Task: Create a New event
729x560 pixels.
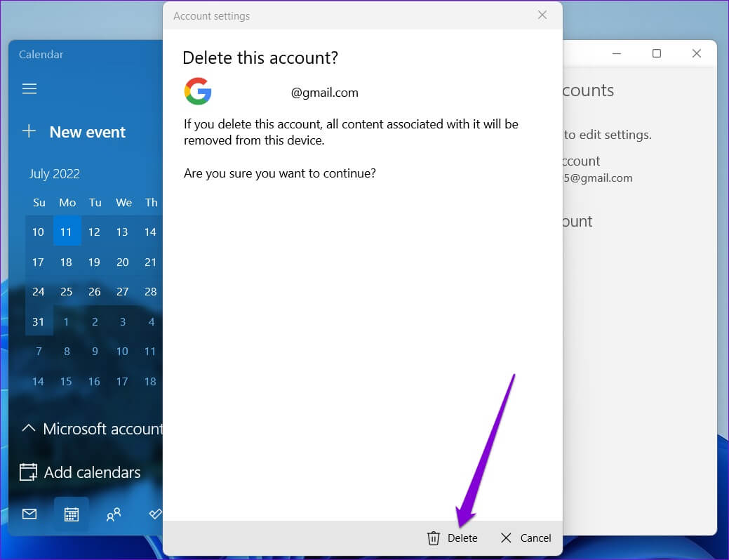Action: [x=74, y=132]
